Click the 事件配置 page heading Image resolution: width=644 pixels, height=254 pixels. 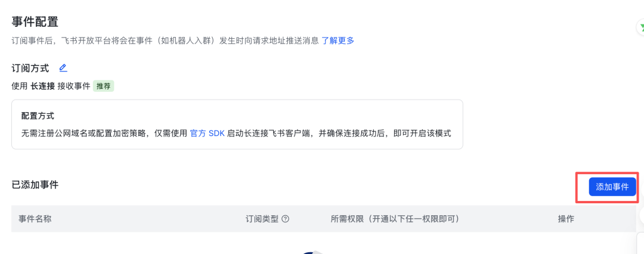[x=35, y=21]
